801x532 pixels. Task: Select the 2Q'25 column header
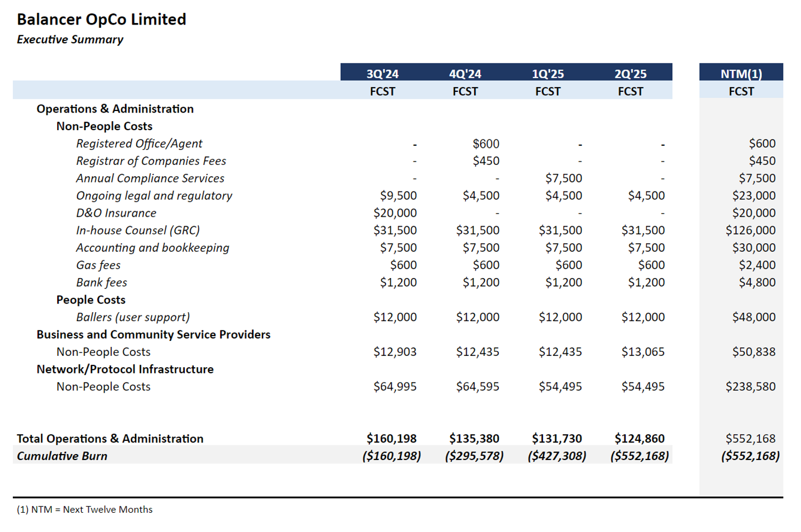tap(631, 74)
